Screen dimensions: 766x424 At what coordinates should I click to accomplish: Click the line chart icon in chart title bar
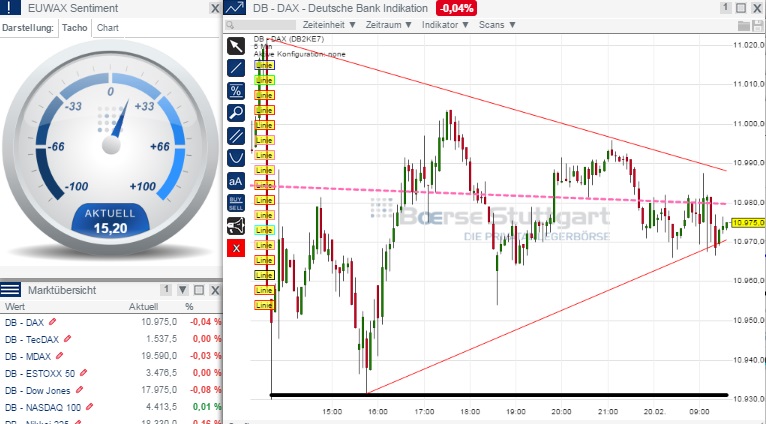tap(235, 8)
